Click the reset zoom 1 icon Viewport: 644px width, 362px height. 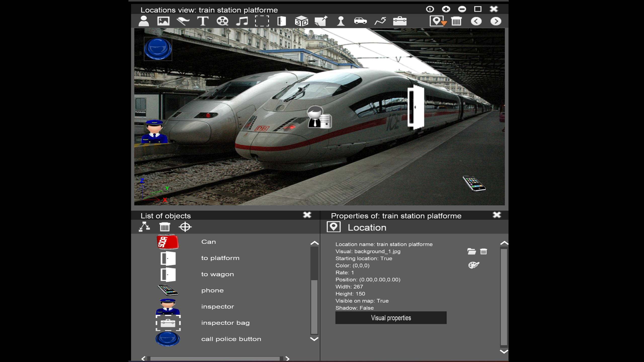tap(430, 9)
